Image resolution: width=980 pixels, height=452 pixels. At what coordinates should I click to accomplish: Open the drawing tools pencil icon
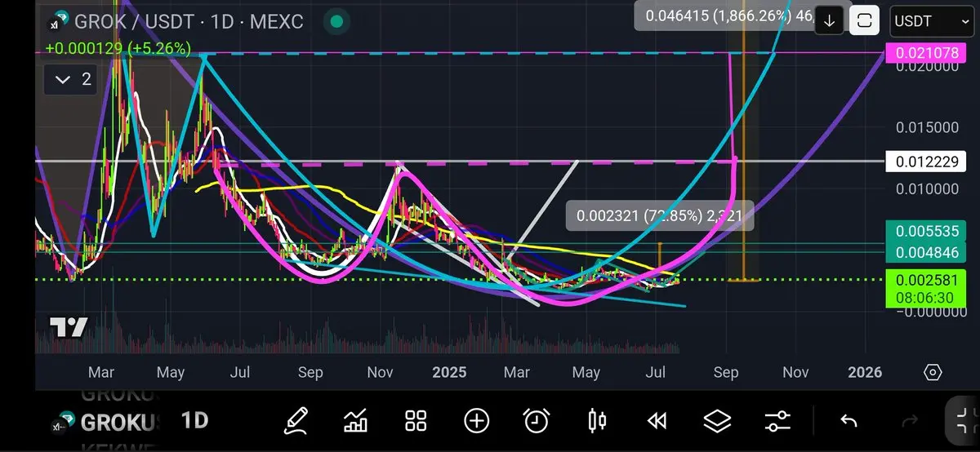pos(296,421)
